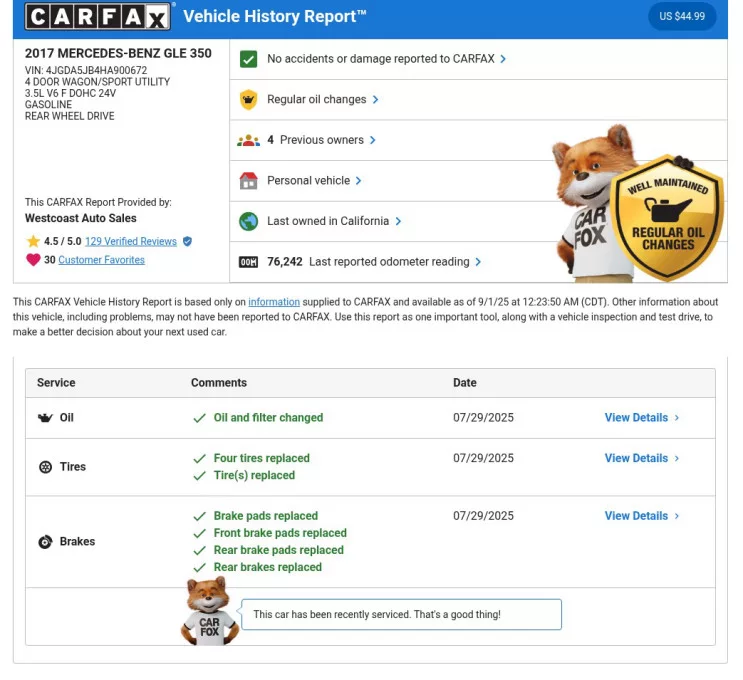Expand the No accidents or damage reported row
The image size is (743, 680).
click(386, 59)
